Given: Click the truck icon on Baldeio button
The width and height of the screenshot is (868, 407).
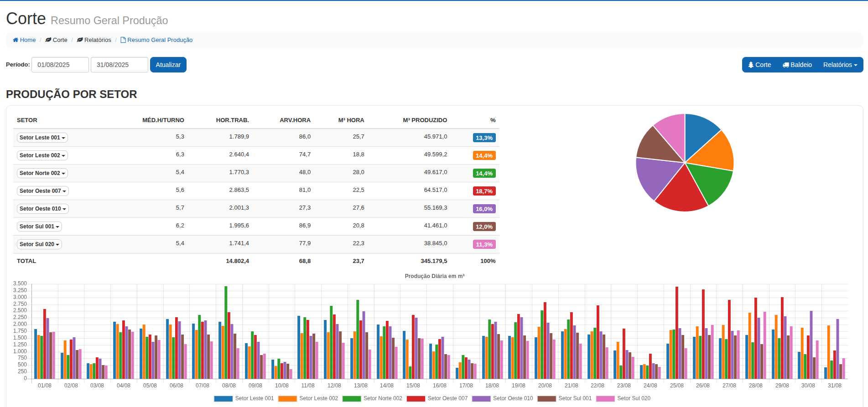Looking at the screenshot, I should click(786, 65).
